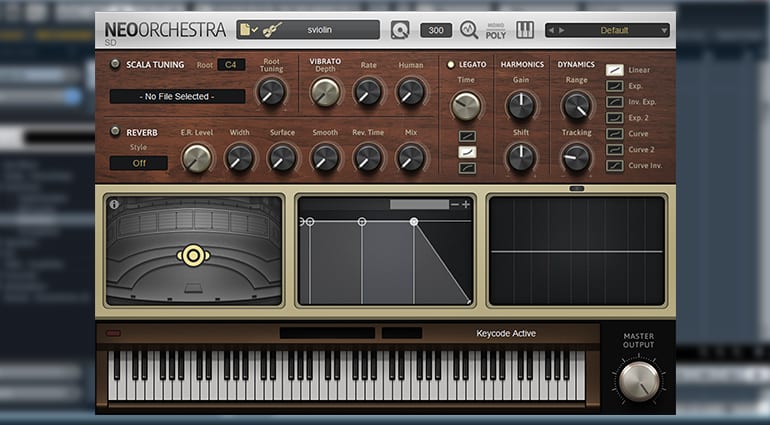The width and height of the screenshot is (770, 425).
Task: Select the bottom legato curve icon
Action: tap(467, 168)
